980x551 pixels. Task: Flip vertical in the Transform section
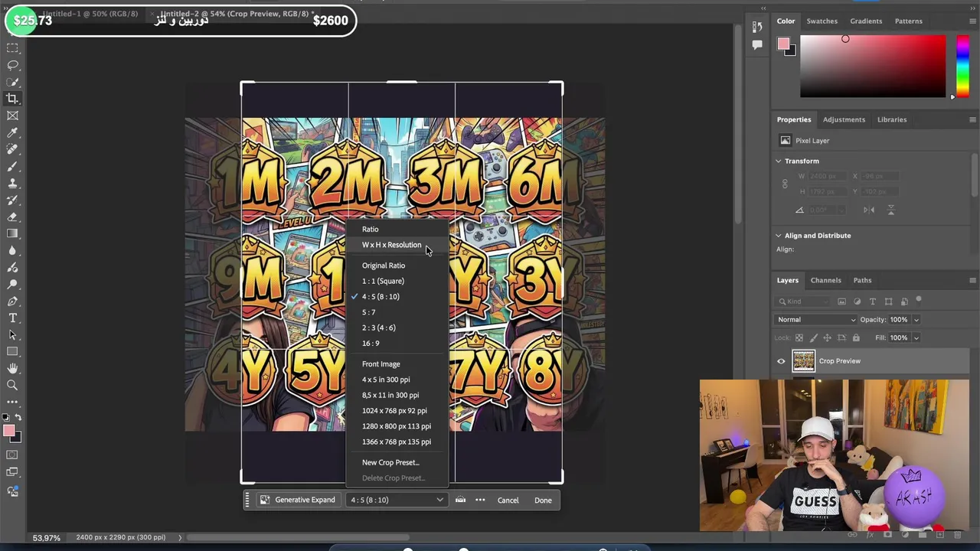[890, 210]
